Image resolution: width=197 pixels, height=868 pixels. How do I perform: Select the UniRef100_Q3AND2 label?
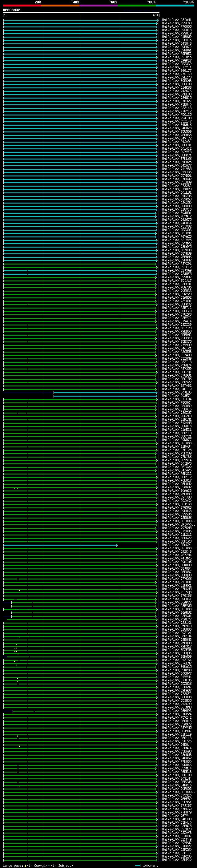[176, 298]
